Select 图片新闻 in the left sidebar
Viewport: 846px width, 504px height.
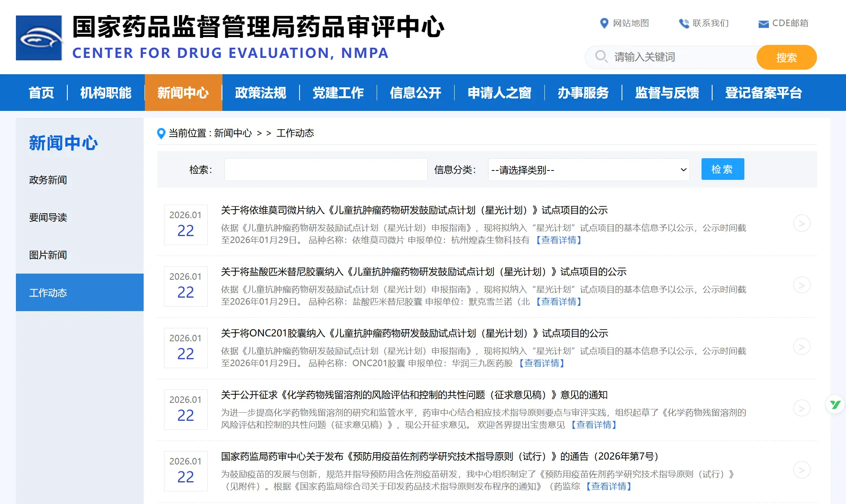pyautogui.click(x=48, y=255)
